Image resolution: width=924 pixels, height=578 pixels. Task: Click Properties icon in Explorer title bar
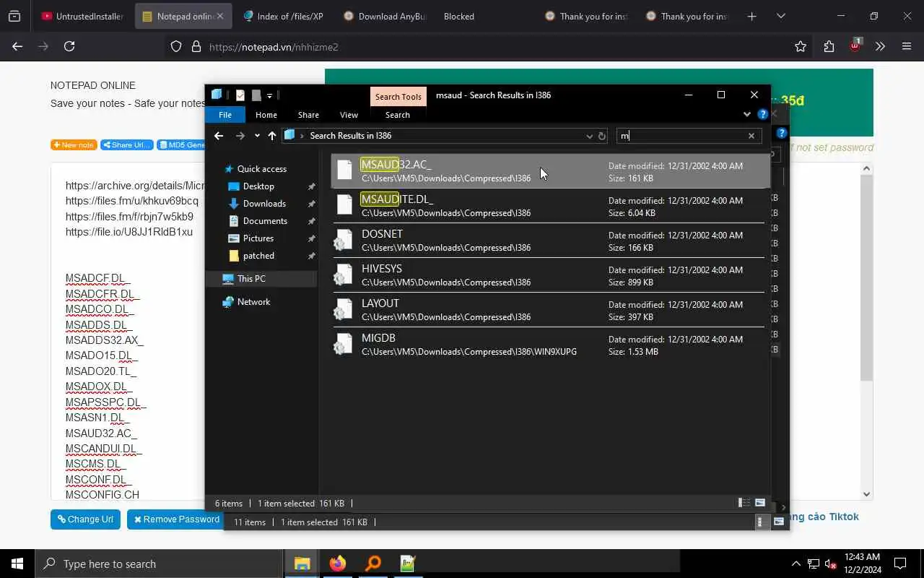[240, 95]
